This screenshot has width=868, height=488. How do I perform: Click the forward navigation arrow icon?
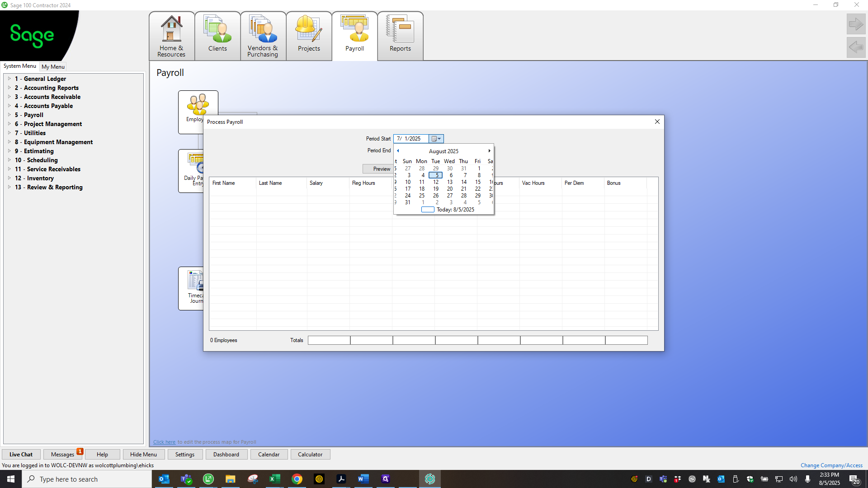[856, 24]
